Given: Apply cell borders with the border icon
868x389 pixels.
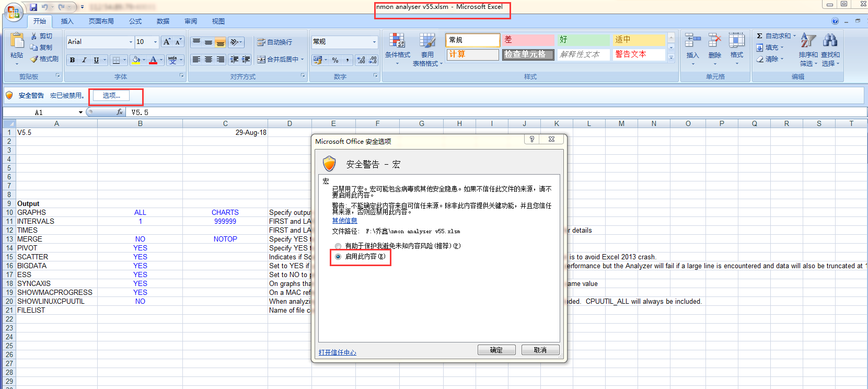Looking at the screenshot, I should click(x=116, y=60).
